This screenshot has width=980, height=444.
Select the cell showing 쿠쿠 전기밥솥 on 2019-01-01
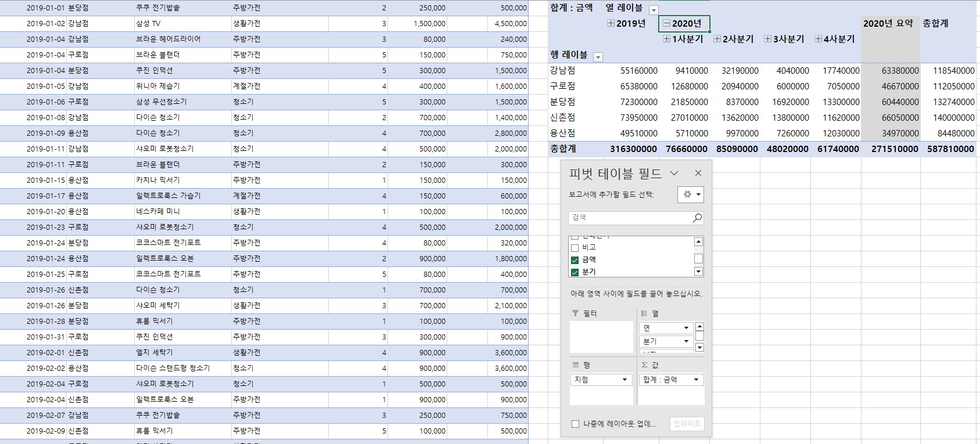[182, 8]
